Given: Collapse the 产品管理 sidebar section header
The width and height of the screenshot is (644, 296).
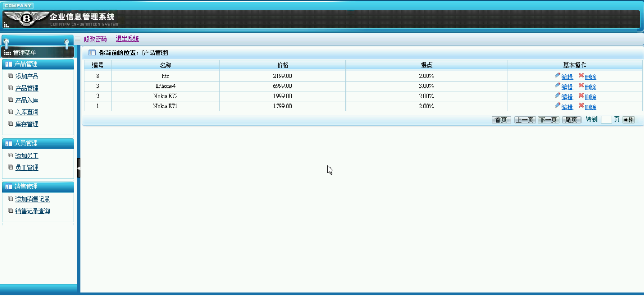Looking at the screenshot, I should pos(38,64).
